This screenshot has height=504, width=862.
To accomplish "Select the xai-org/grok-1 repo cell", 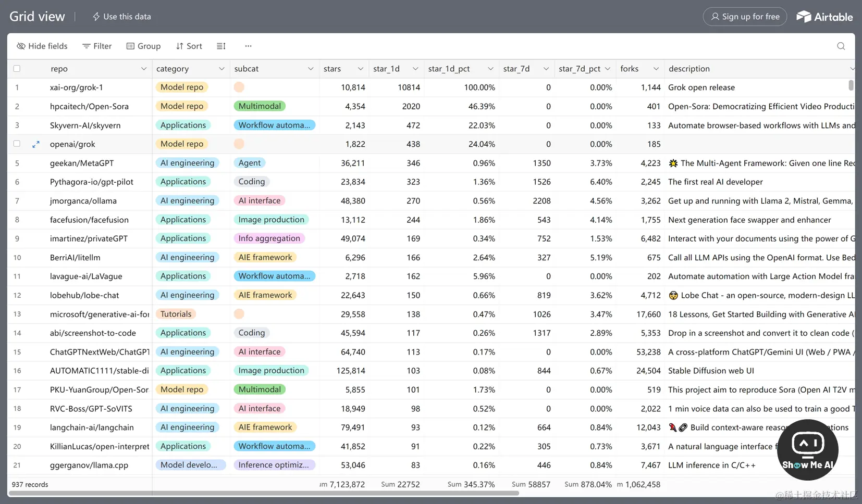I will [80, 87].
